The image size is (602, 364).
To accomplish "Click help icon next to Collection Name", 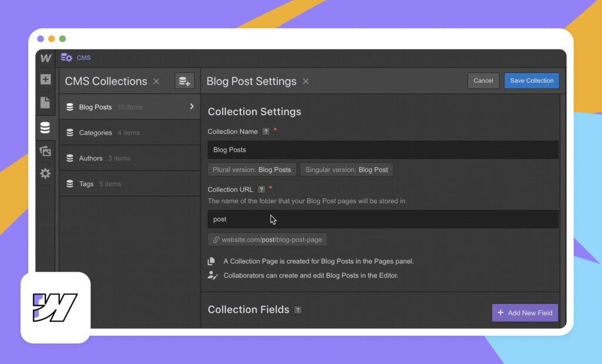I will tap(266, 131).
